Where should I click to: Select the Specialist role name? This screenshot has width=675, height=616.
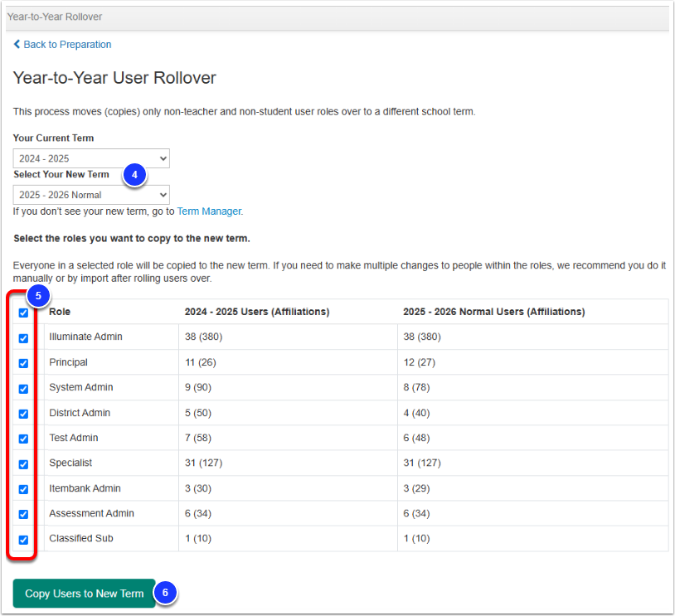70,463
